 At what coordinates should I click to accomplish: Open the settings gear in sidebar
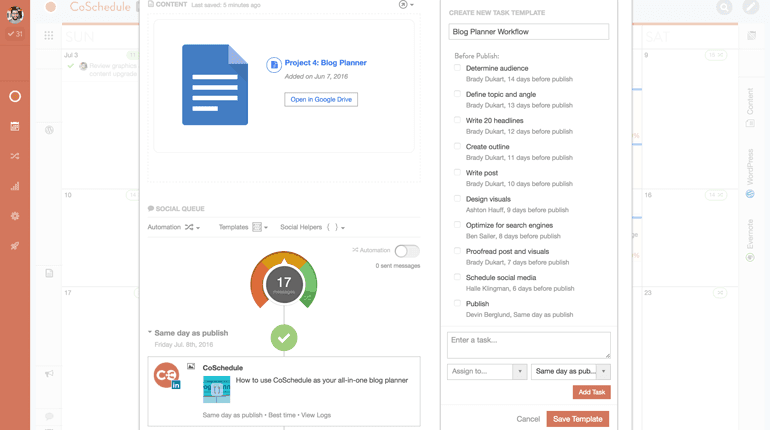15,216
